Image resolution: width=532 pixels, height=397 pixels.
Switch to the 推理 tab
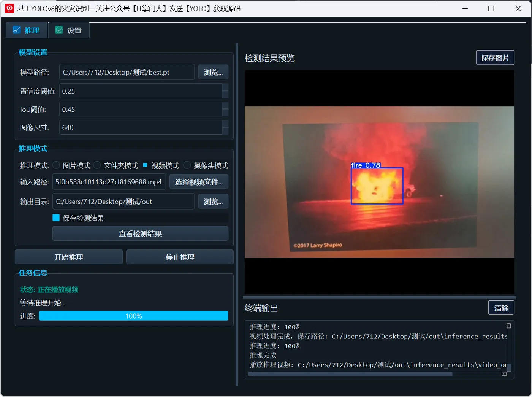point(26,30)
